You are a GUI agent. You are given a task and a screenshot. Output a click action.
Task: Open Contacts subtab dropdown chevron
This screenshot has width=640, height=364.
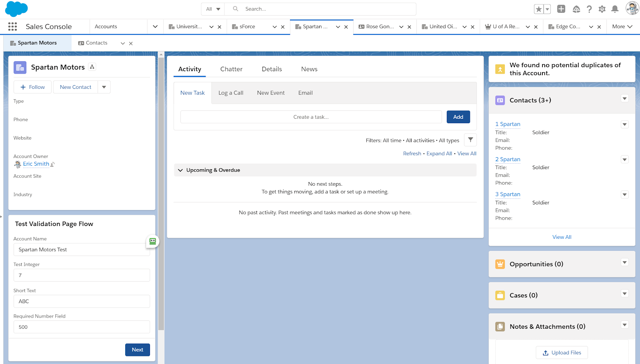pos(123,43)
